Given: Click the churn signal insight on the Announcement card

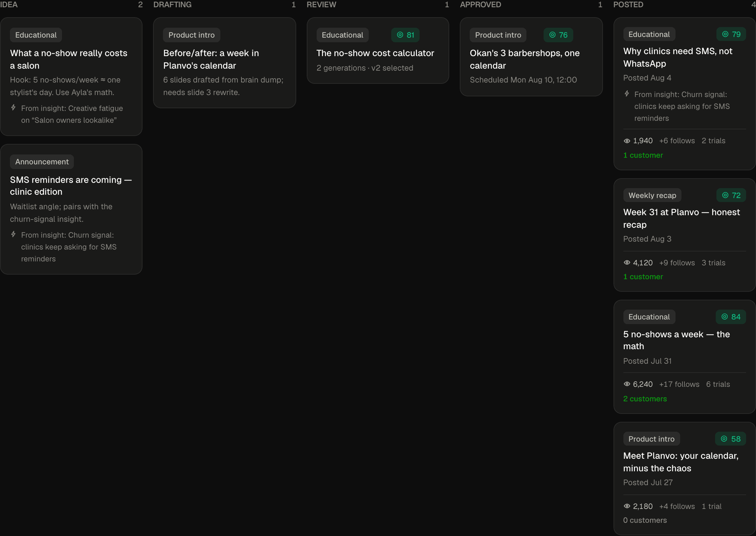Looking at the screenshot, I should 69,247.
